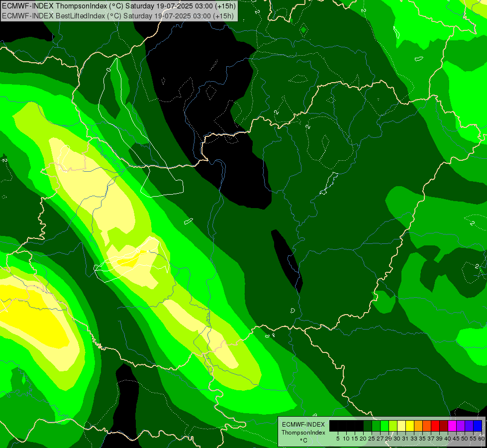This screenshot has height=448, width=487.
Task: Click the legend tick value '31'
Action: click(x=405, y=439)
